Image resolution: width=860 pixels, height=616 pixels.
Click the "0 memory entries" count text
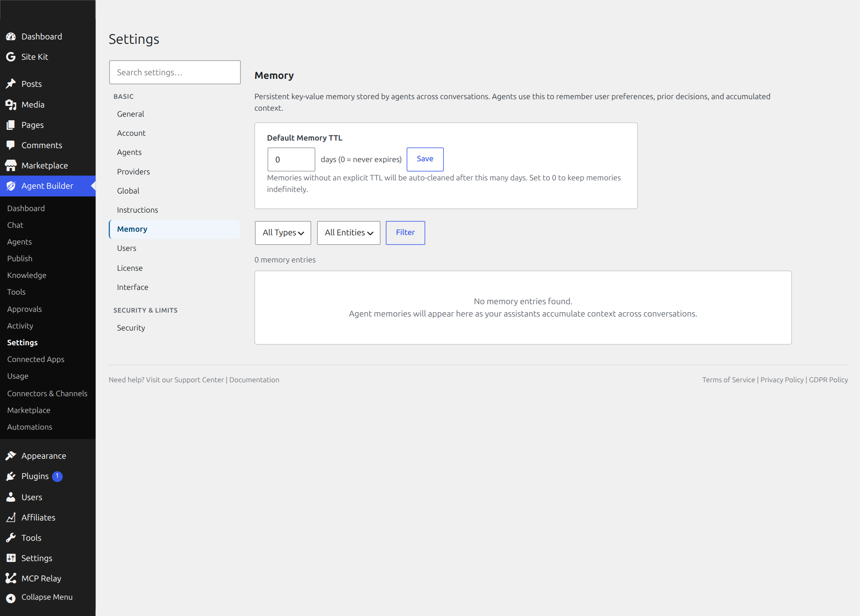point(285,260)
